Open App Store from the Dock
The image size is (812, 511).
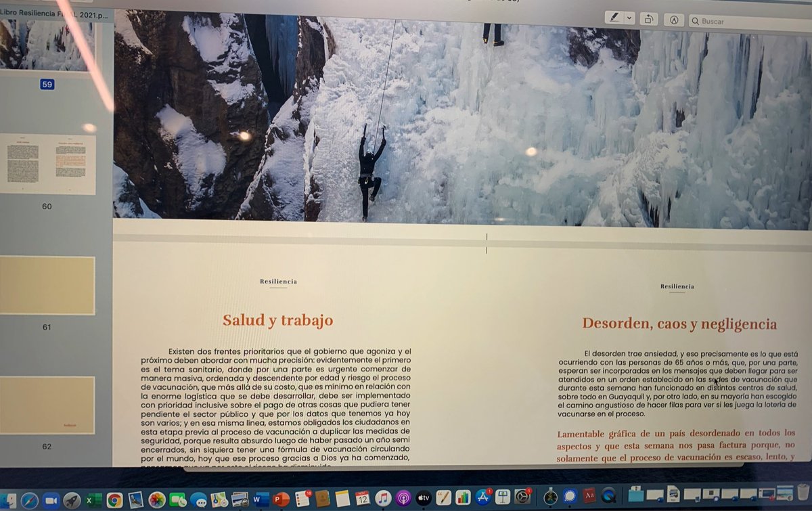[483, 497]
